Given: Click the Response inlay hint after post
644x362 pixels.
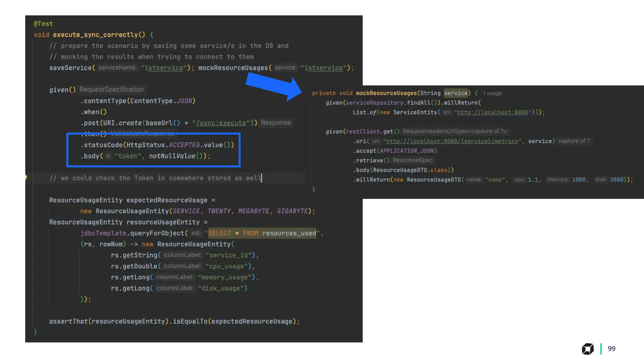Looking at the screenshot, I should tap(276, 123).
